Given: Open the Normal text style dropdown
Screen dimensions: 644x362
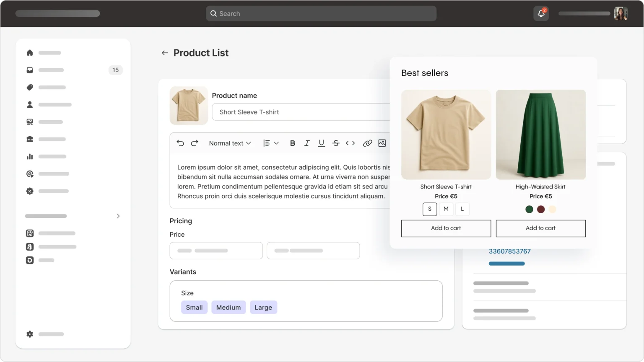Looking at the screenshot, I should click(230, 143).
